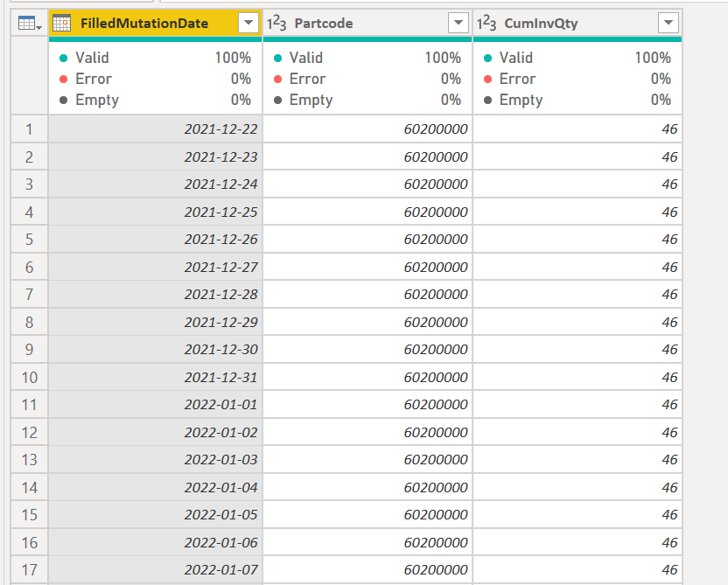728x585 pixels.
Task: Select row number 17
Action: pyautogui.click(x=29, y=569)
